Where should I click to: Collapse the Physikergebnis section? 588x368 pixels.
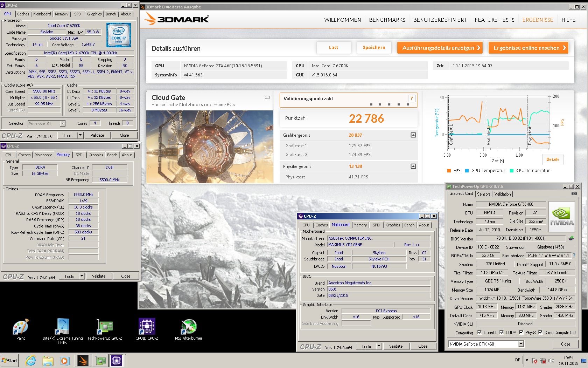tap(413, 166)
